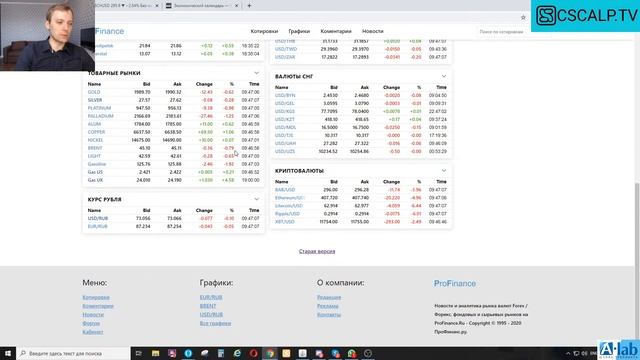The height and width of the screenshot is (360, 640).
Task: Open the Кабинет footer link
Action: [93, 332]
